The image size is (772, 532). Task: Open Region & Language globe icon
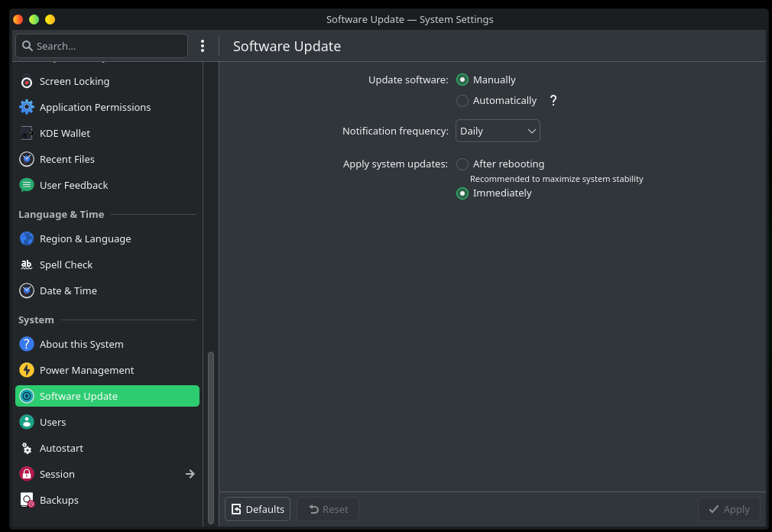tap(27, 238)
